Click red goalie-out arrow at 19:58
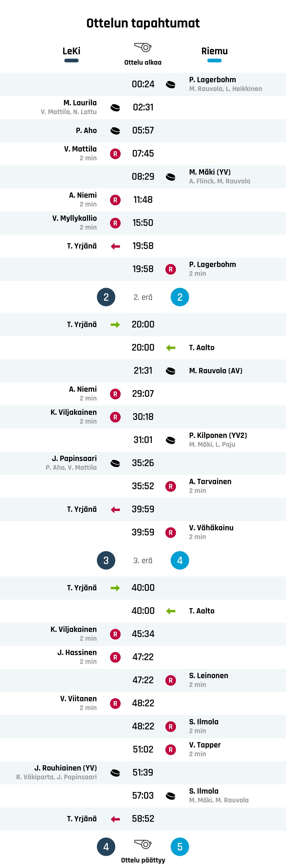The image size is (286, 868). coord(115,246)
